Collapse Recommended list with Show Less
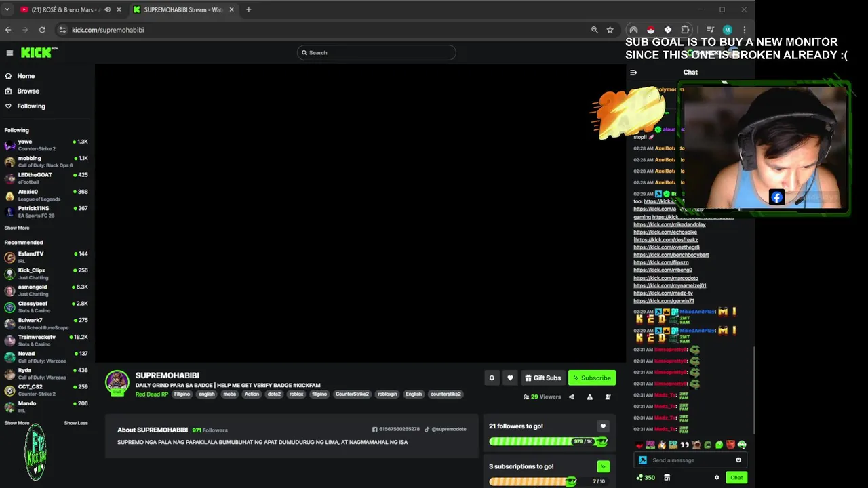 (76, 423)
